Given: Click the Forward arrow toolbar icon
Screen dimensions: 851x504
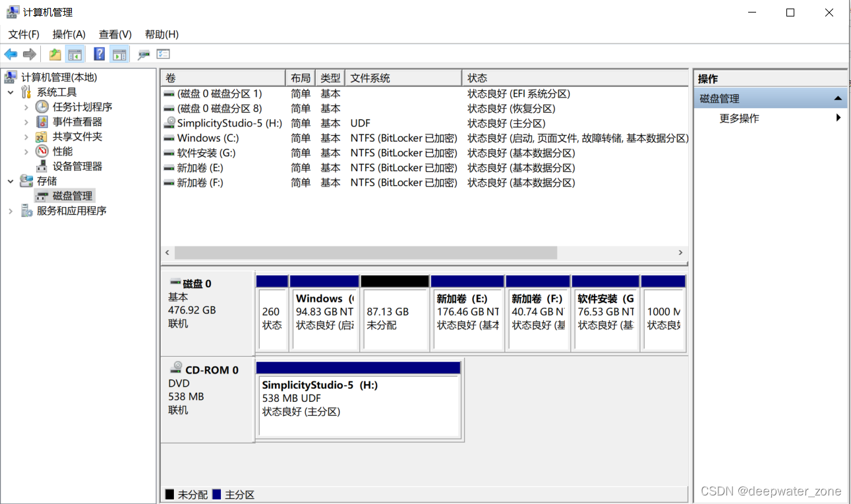Looking at the screenshot, I should click(x=30, y=55).
